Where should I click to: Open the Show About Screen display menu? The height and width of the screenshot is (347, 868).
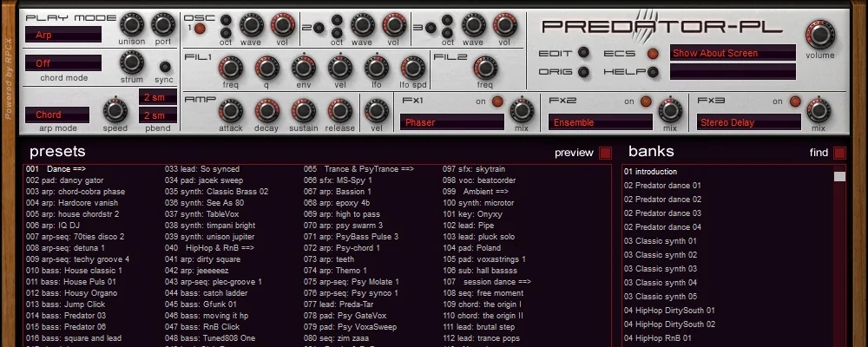pyautogui.click(x=733, y=53)
